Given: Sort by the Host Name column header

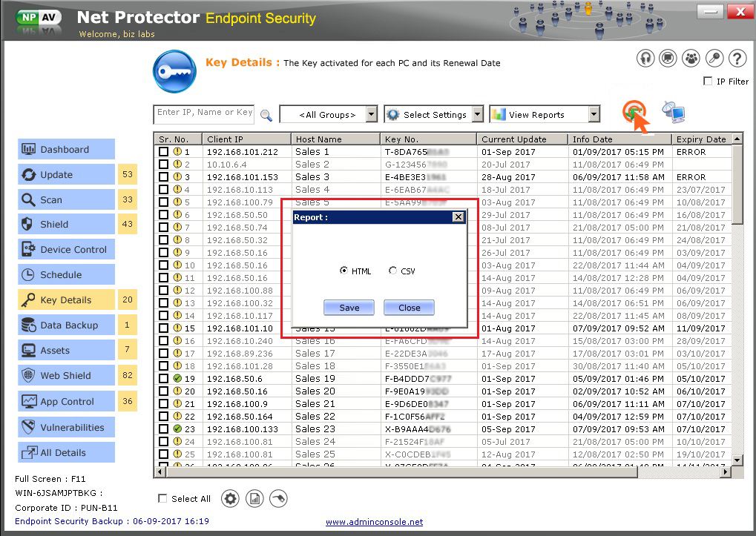Looking at the screenshot, I should click(x=336, y=139).
